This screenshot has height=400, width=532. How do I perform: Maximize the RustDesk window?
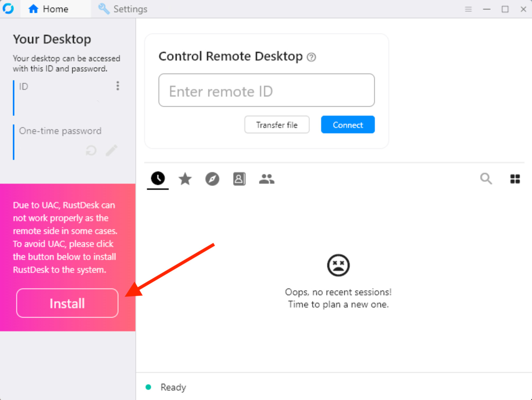click(505, 9)
